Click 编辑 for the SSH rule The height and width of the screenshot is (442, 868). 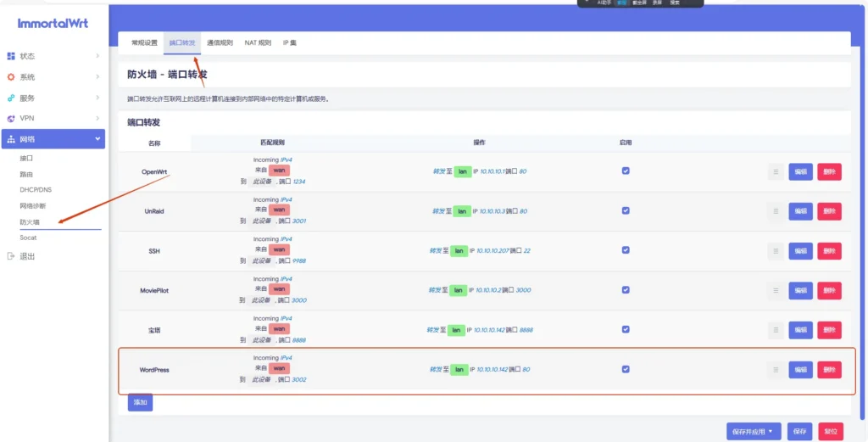coord(800,251)
